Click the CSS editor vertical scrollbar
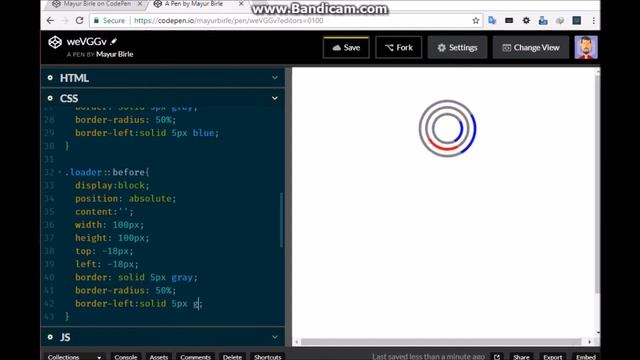Image resolution: width=640 pixels, height=360 pixels. (281, 220)
